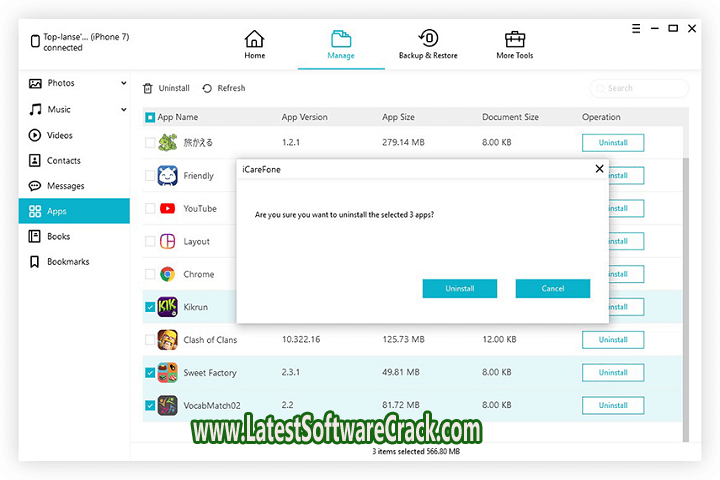Viewport: 720px width, 480px height.
Task: Open Contacts in the sidebar
Action: 62,160
